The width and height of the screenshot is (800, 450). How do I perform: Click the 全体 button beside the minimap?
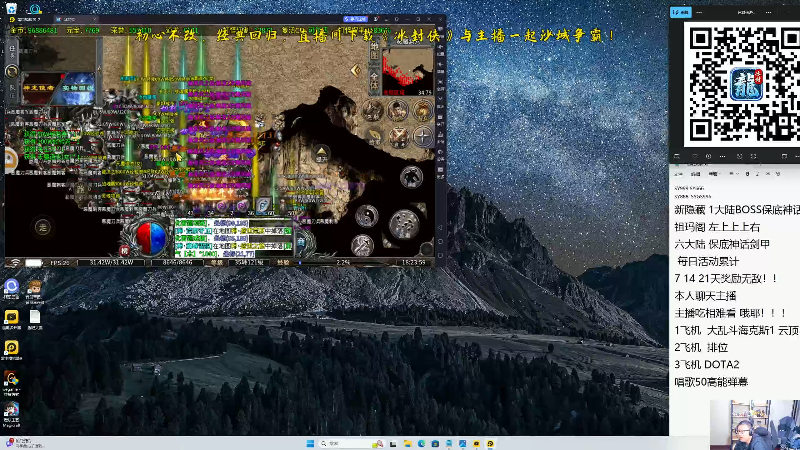click(374, 82)
